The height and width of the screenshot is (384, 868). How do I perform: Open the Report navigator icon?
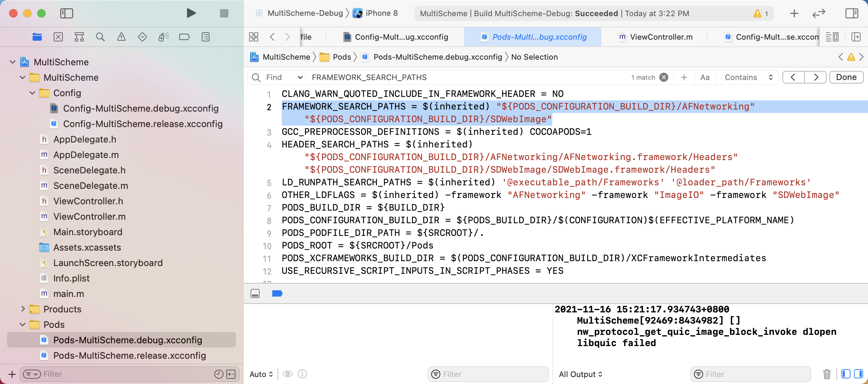(206, 37)
